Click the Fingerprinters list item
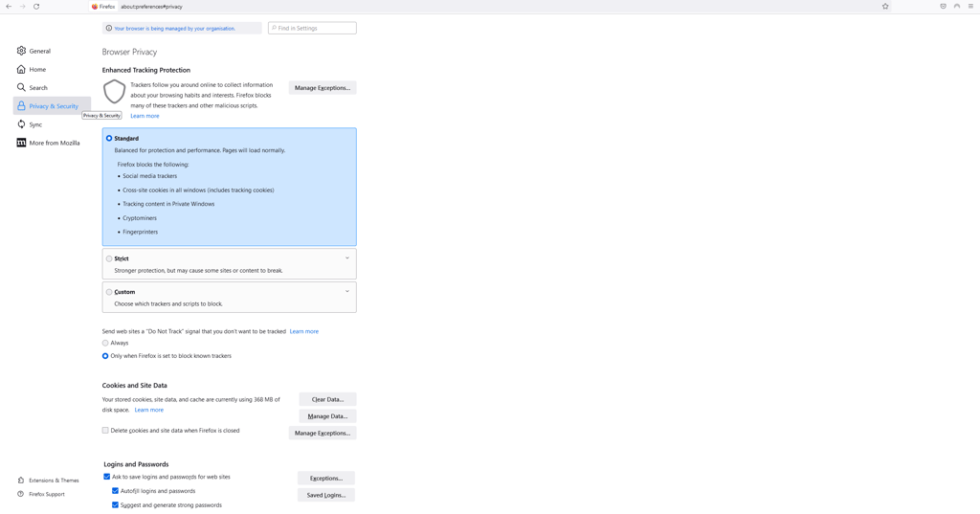 (141, 232)
